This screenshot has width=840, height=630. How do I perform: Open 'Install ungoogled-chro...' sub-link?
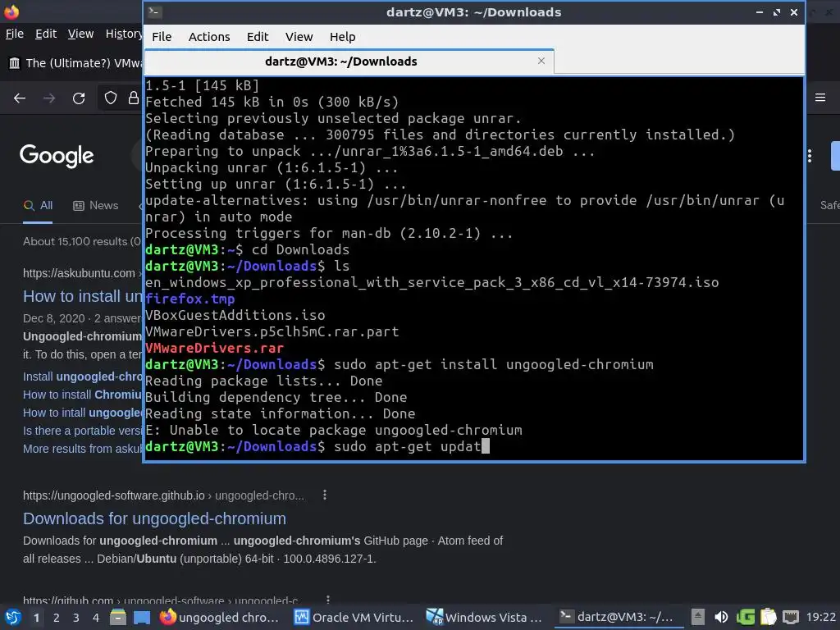point(83,377)
